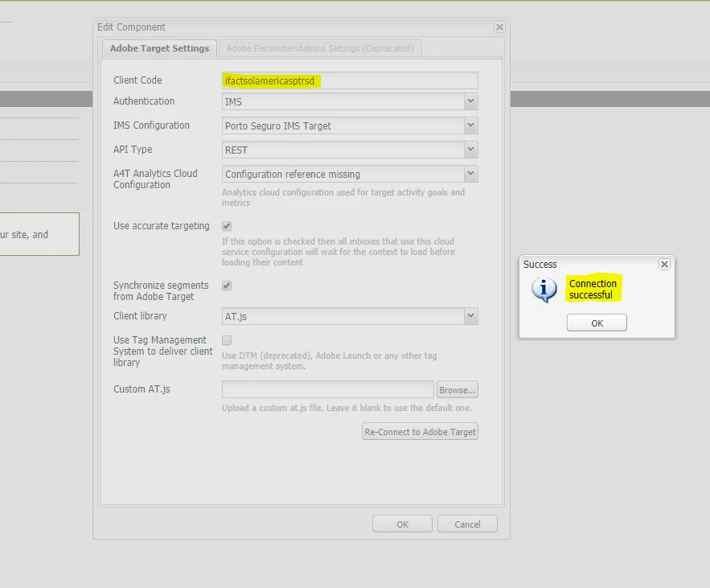Open Adobe Recommendations Settings (Deprecated) tab
The image size is (710, 588).
pos(320,48)
